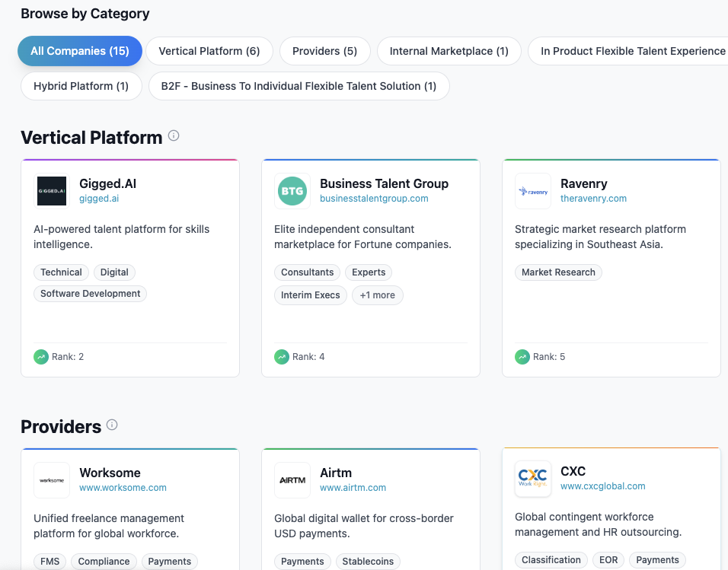Click the Payments tag on Worksome card
Screen dimensions: 728x570
pyautogui.click(x=170, y=561)
